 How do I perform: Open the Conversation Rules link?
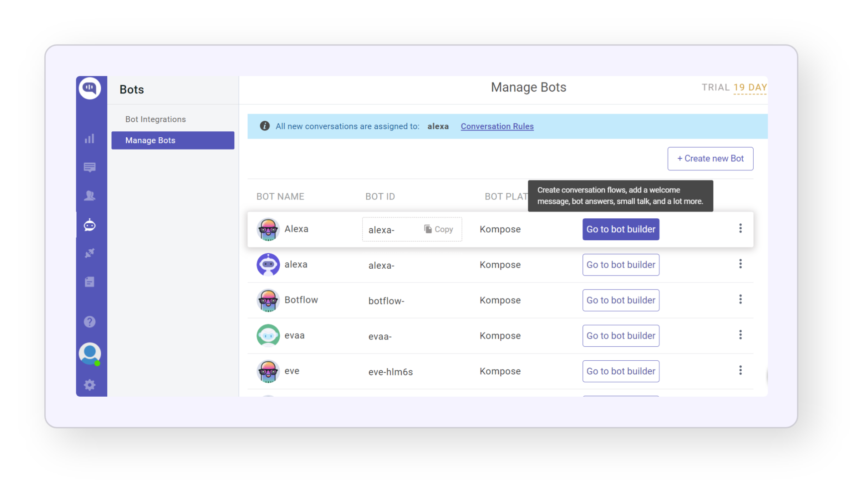click(x=497, y=126)
